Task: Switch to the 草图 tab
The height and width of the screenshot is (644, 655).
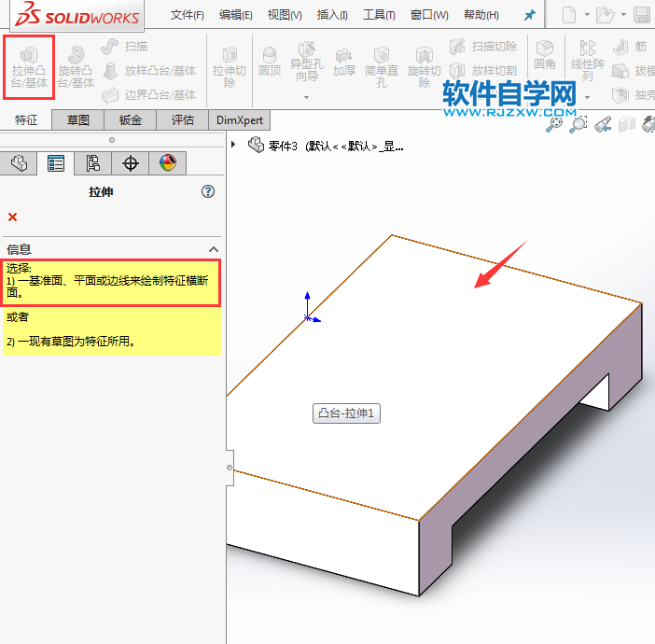Action: [x=77, y=119]
